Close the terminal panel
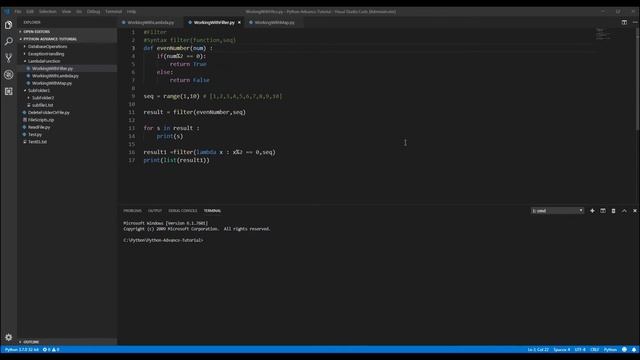This screenshot has height=360, width=640. click(635, 211)
